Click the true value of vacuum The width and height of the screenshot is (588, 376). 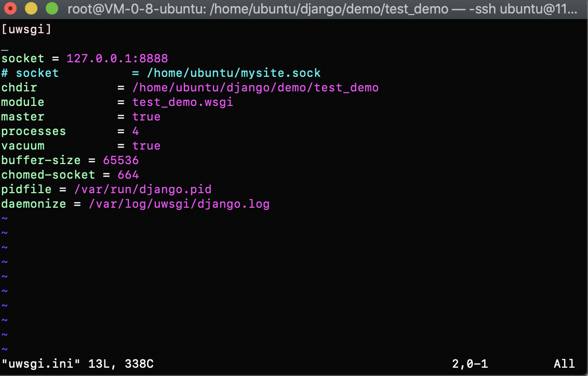coord(146,146)
